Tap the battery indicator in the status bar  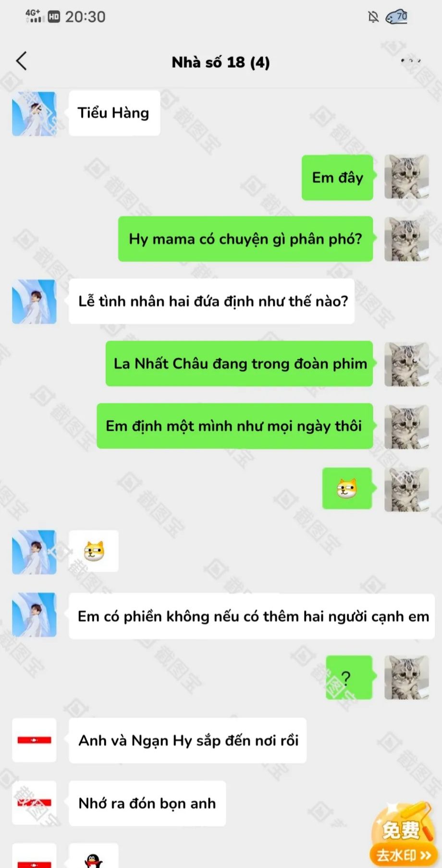[397, 17]
